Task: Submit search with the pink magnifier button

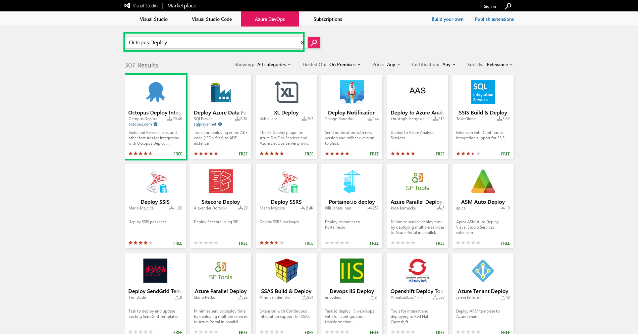Action: point(314,43)
